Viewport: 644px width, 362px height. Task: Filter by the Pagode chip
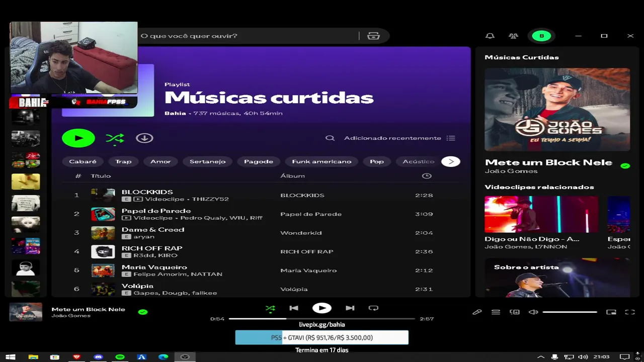click(259, 161)
